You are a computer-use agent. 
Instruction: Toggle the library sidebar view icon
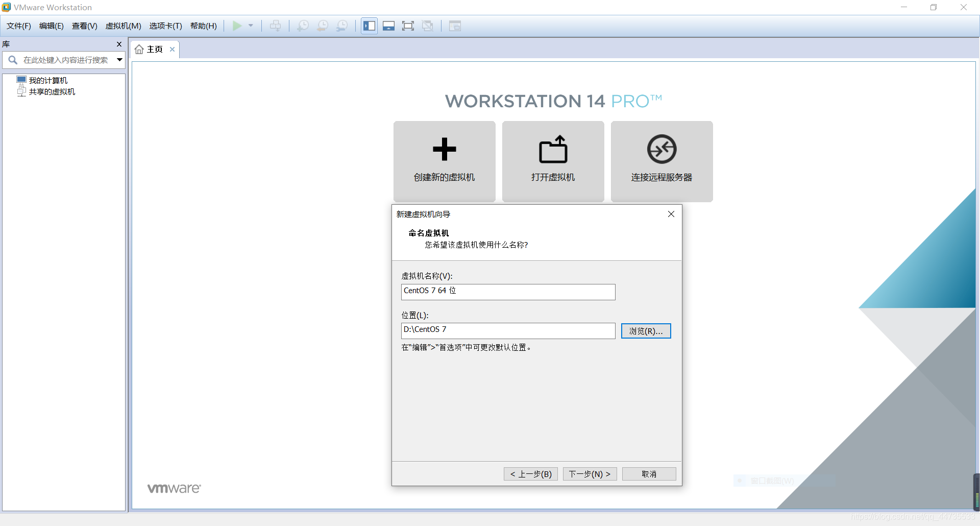[370, 26]
